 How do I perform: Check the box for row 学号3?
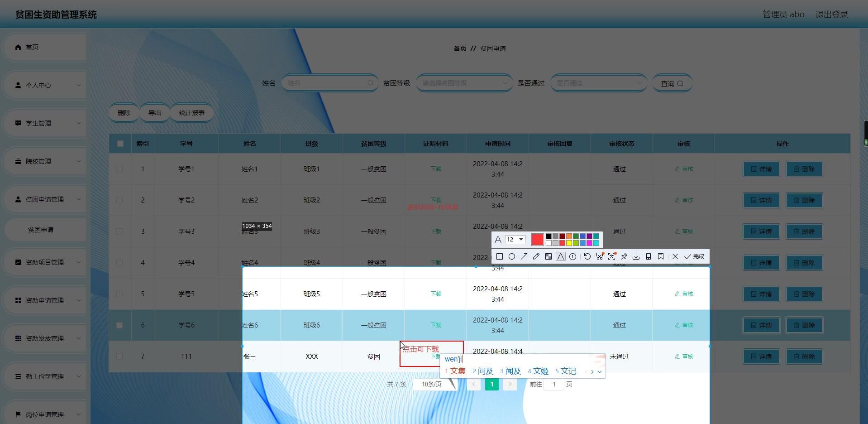pos(119,231)
